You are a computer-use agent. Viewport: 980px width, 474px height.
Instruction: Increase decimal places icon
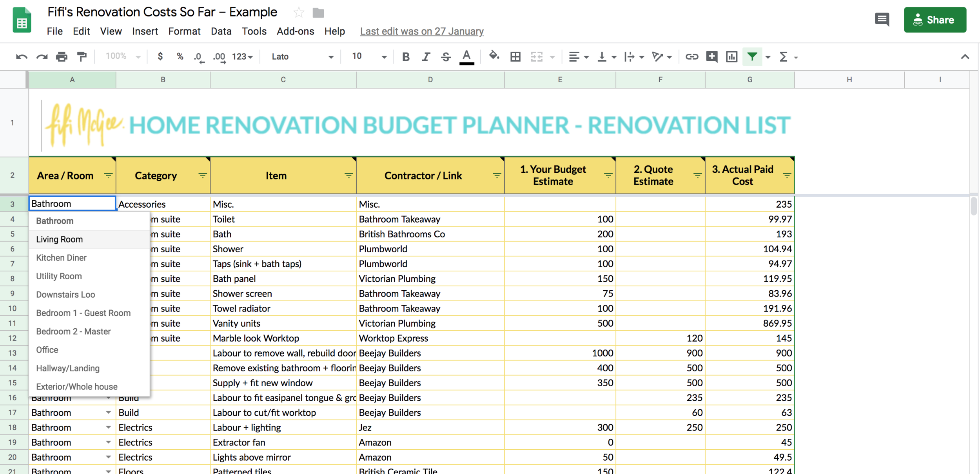(x=219, y=57)
